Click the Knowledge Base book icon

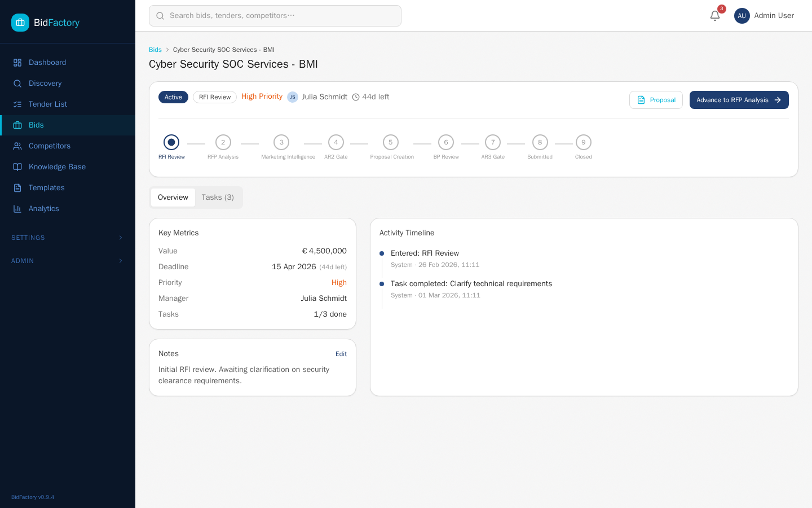pos(17,167)
